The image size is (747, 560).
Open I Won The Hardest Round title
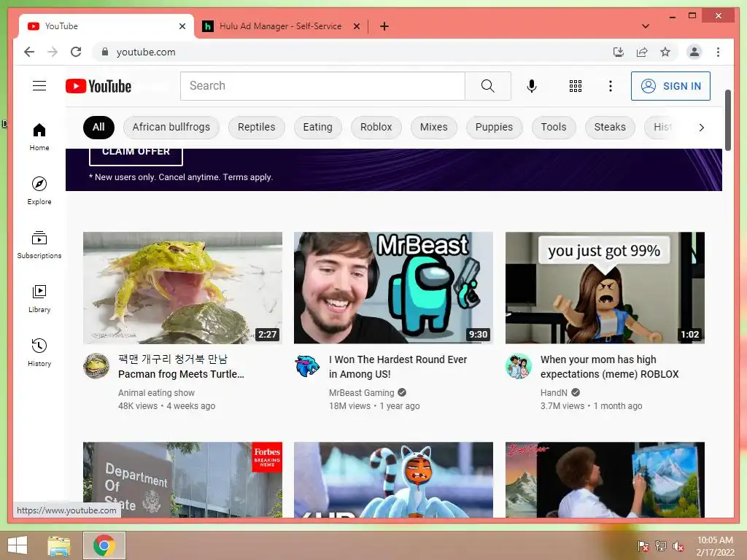pyautogui.click(x=398, y=367)
